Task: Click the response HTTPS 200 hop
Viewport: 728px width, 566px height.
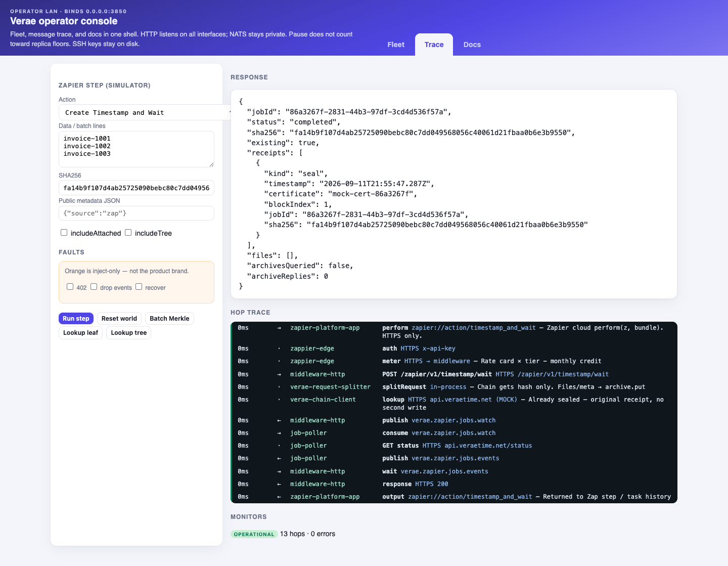Action: pyautogui.click(x=454, y=484)
